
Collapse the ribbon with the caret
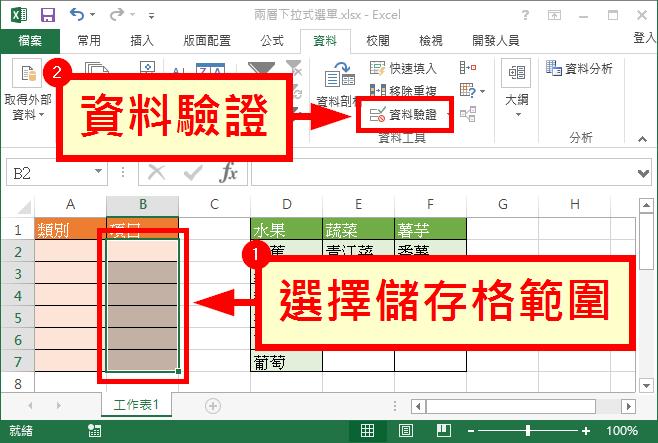coord(642,139)
